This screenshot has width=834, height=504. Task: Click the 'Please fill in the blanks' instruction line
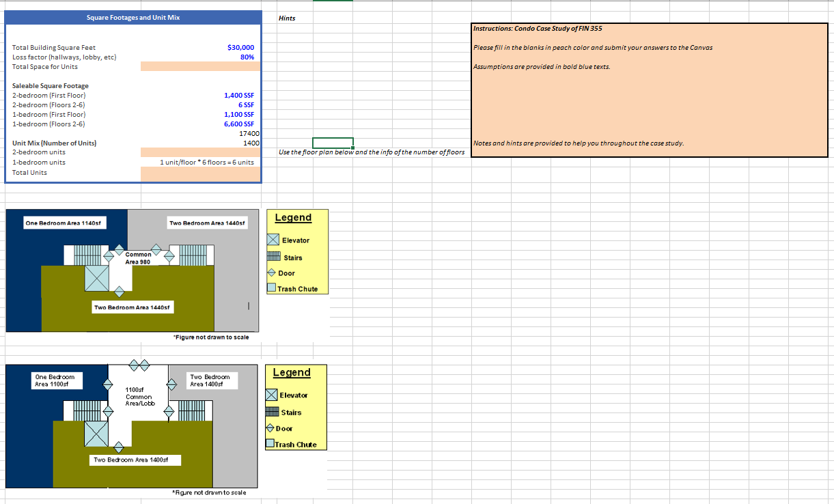coord(593,47)
